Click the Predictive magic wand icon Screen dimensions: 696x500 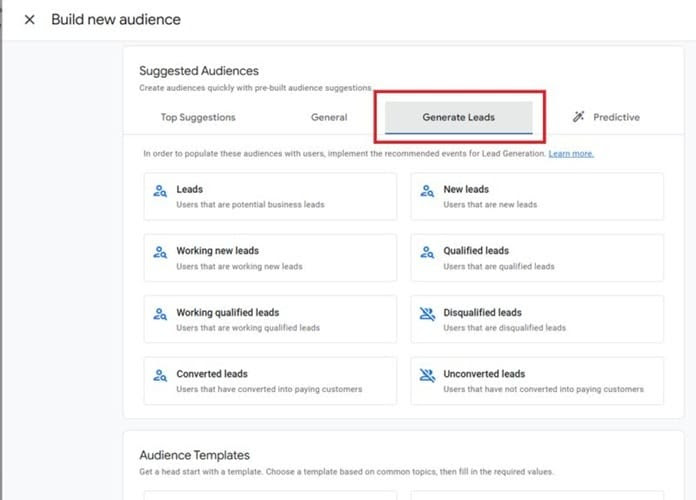pos(578,117)
